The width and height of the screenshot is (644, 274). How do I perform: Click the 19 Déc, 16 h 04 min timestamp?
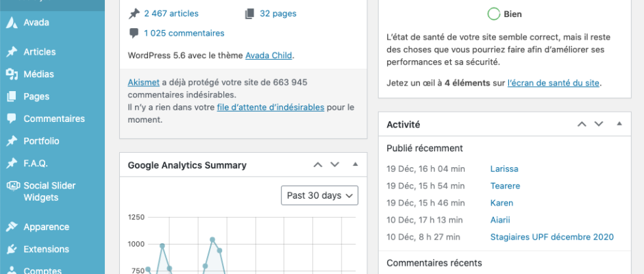[x=426, y=169]
